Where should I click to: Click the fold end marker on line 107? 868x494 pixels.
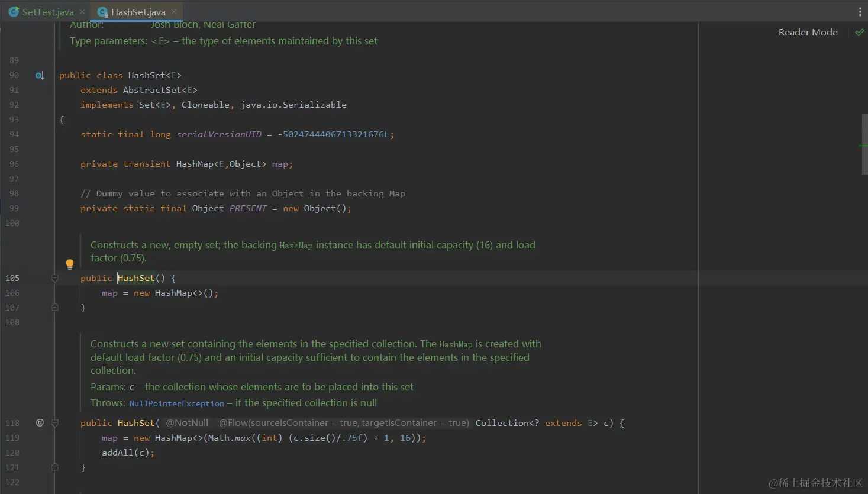[x=55, y=308]
